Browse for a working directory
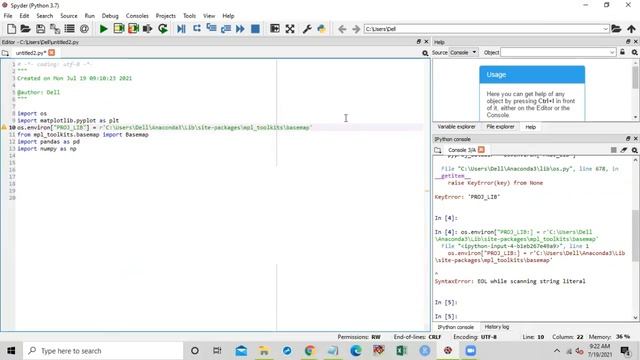Viewport: 640px width, 360px height. point(616,29)
